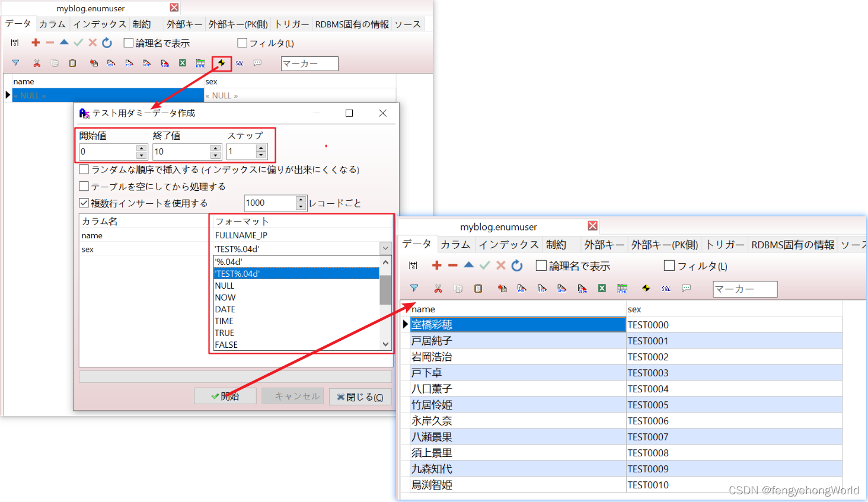Image resolution: width=868 pixels, height=502 pixels.
Task: Open the format dropdown arrow for sex column
Action: point(385,248)
